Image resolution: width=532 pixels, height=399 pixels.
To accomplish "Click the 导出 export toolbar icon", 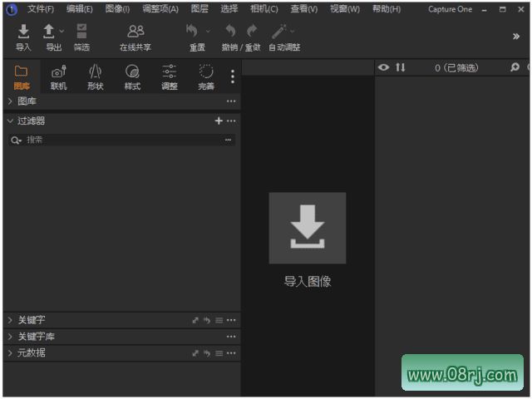I will point(49,32).
